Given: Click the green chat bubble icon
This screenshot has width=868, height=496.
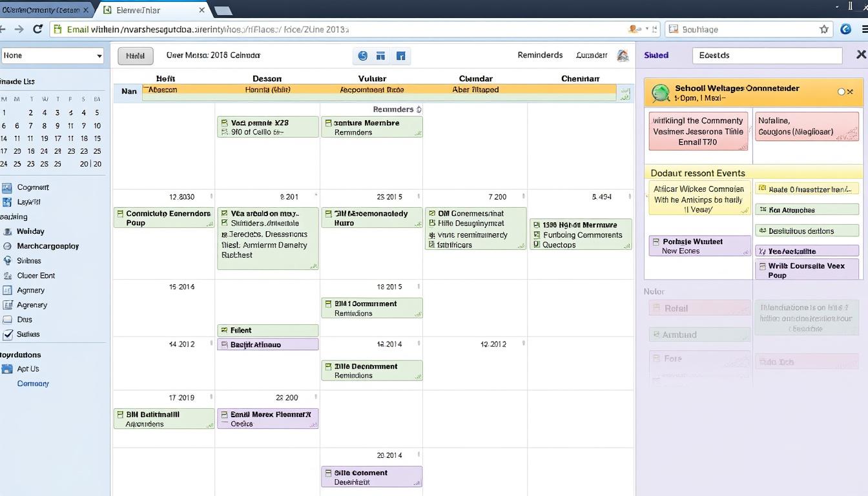Looking at the screenshot, I should [x=661, y=94].
